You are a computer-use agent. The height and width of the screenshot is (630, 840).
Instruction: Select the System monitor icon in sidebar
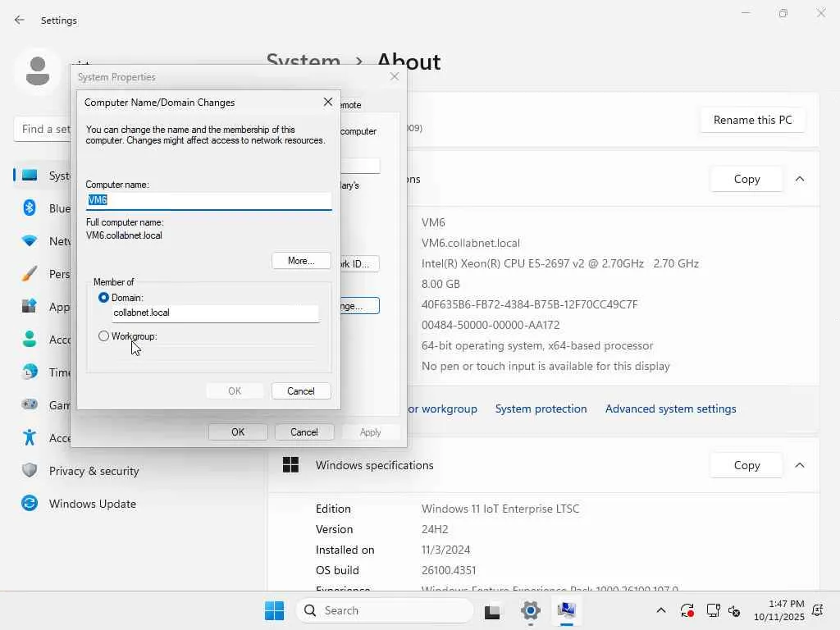tap(30, 176)
